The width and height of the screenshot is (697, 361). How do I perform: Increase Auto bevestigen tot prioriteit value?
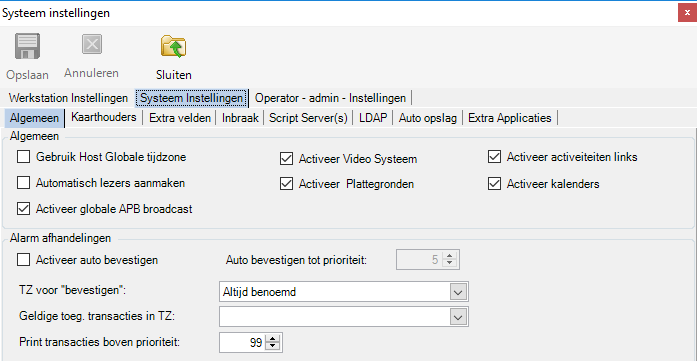tap(449, 256)
